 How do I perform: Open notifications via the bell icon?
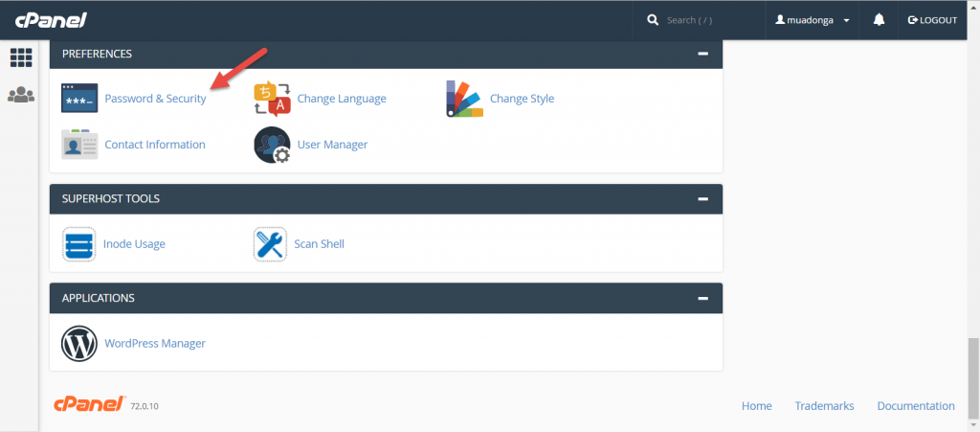pyautogui.click(x=879, y=19)
